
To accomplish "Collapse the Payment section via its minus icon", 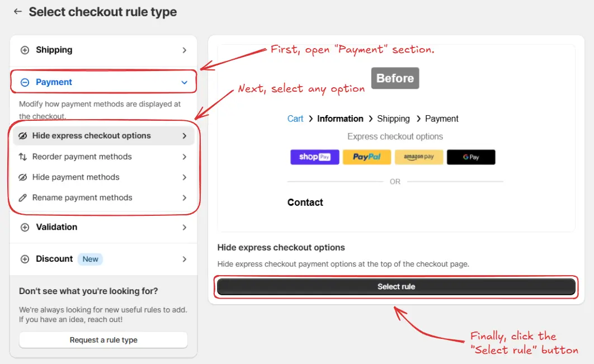I will tap(24, 82).
